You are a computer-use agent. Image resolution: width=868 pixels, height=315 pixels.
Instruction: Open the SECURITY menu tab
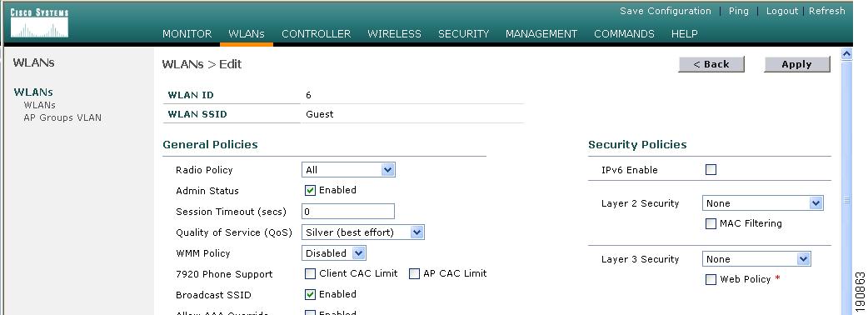[463, 34]
